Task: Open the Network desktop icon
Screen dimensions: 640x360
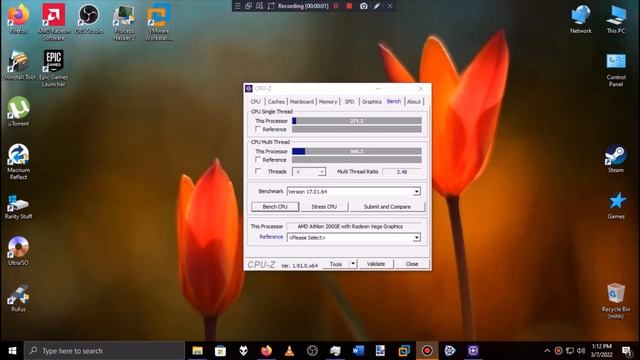Action: pos(581,19)
